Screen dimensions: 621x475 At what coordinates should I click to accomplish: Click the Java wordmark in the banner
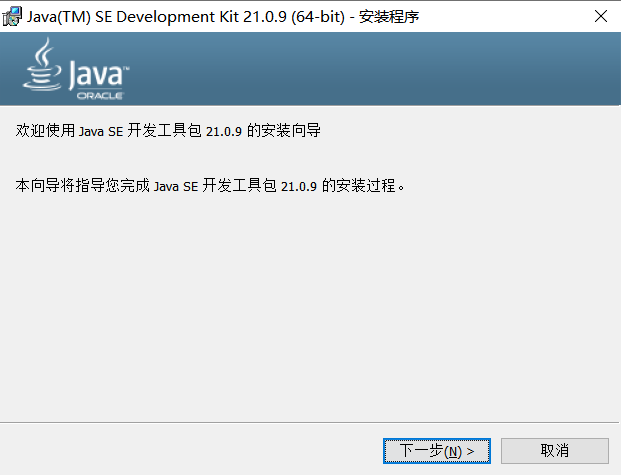(96, 74)
